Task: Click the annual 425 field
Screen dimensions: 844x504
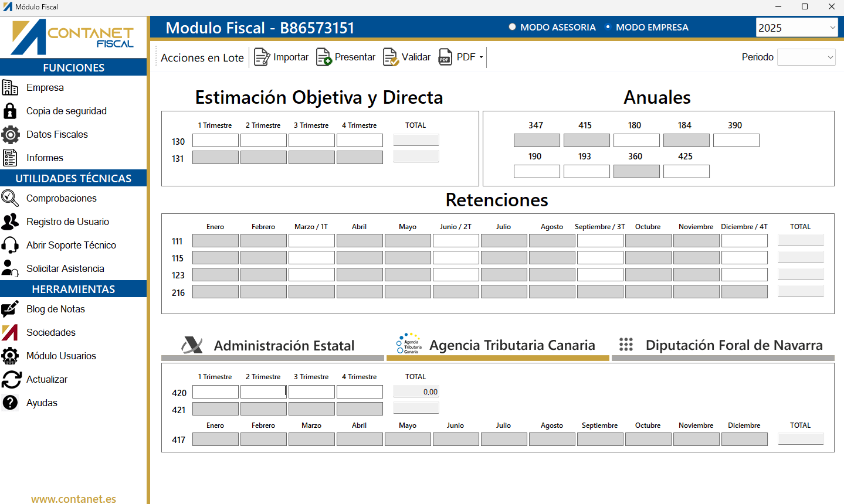Action: pos(686,172)
